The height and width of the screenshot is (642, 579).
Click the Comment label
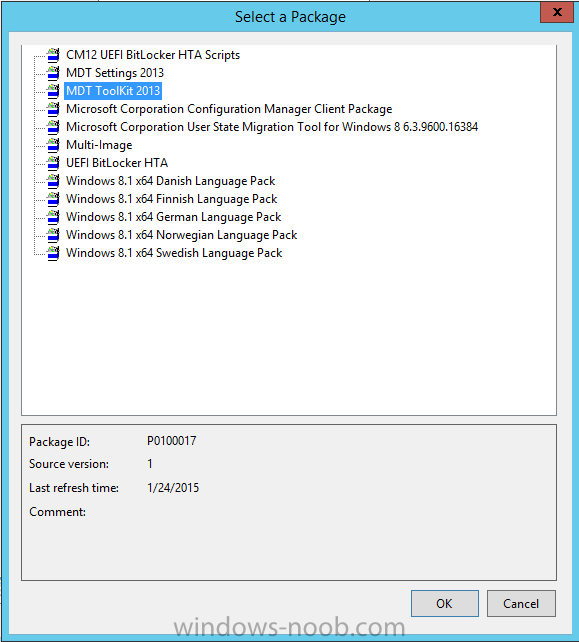(x=57, y=512)
